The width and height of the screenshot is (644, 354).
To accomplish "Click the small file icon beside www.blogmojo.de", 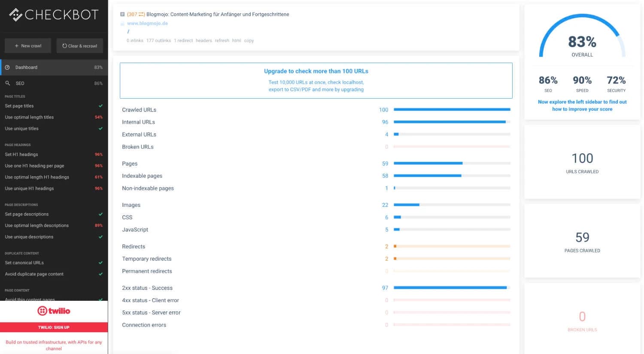I will click(122, 24).
